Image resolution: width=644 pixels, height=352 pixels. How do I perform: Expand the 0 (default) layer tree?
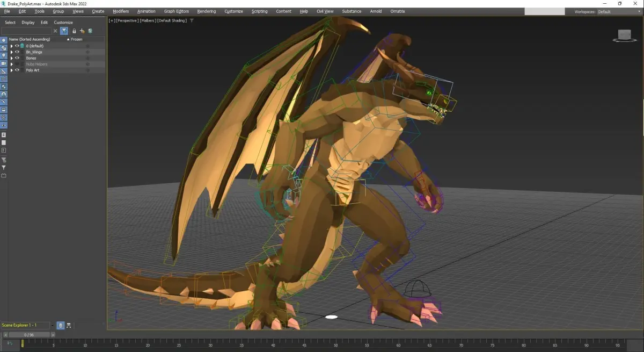[x=11, y=46]
